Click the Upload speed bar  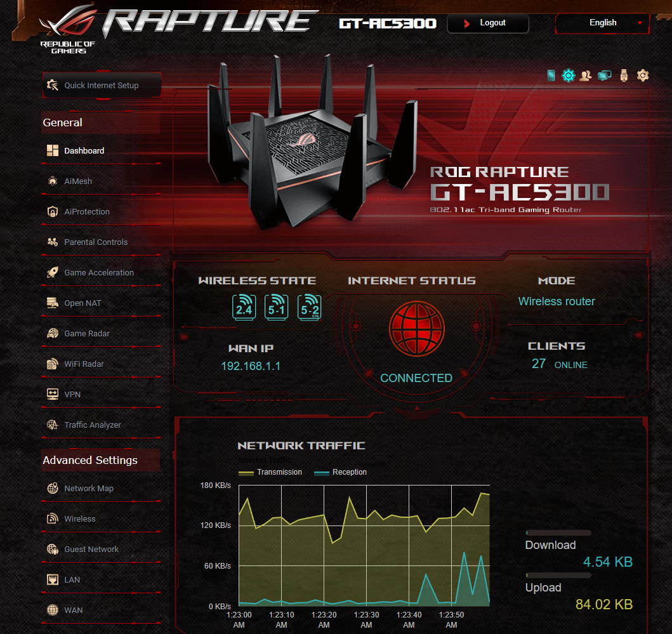point(558,575)
